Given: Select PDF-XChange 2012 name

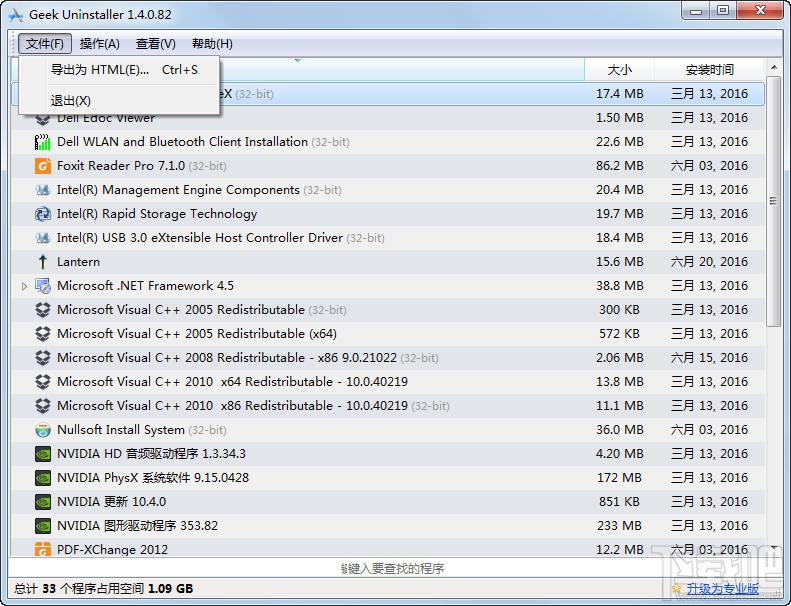Looking at the screenshot, I should tap(112, 549).
